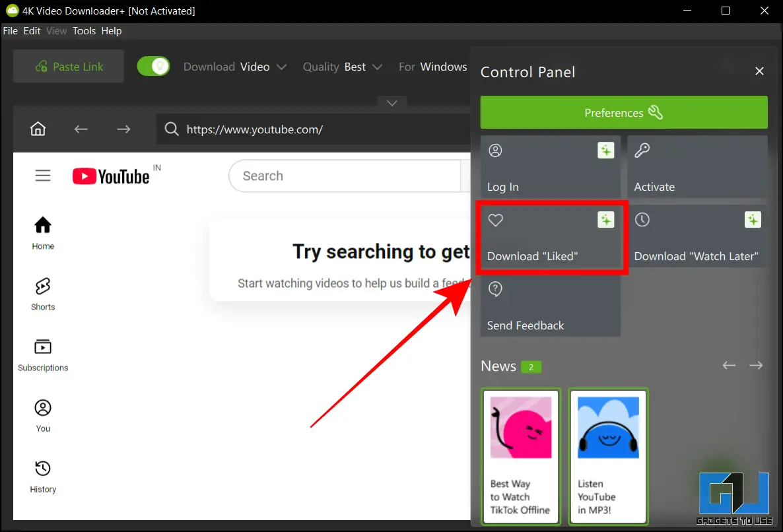783x532 pixels.
Task: Click the Paste Link button
Action: [x=69, y=67]
